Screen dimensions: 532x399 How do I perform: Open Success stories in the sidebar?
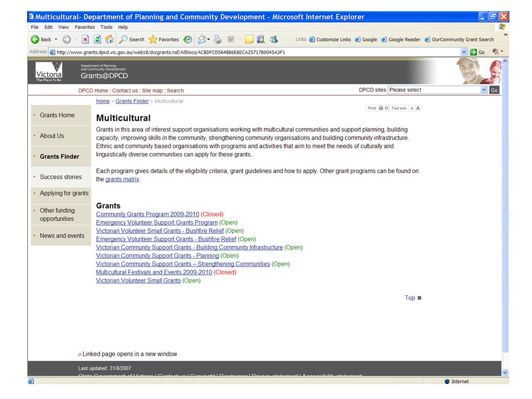pos(61,177)
